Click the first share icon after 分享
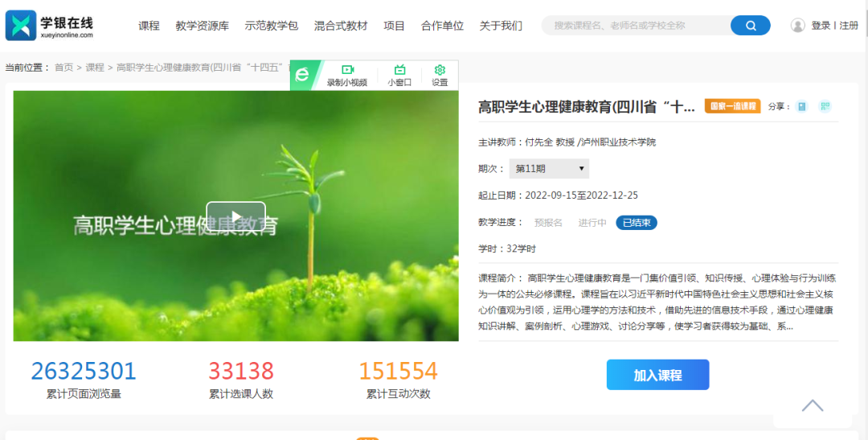The image size is (868, 440). [801, 106]
